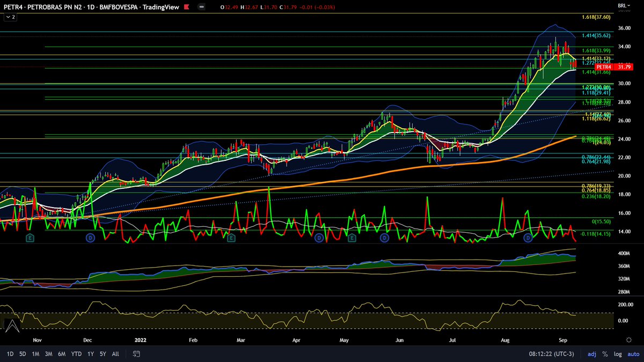Select the 1M range tab
This screenshot has width=644, height=362.
(35, 354)
